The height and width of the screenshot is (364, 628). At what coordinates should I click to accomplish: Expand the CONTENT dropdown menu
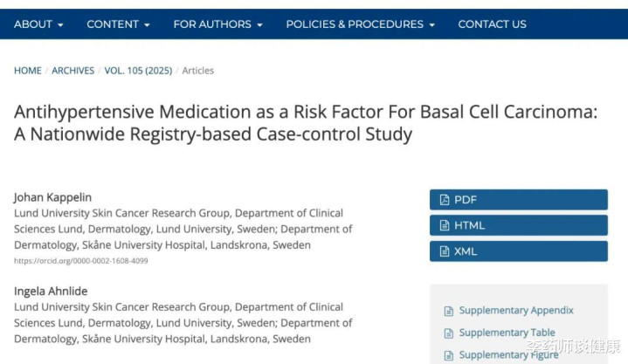(x=118, y=24)
